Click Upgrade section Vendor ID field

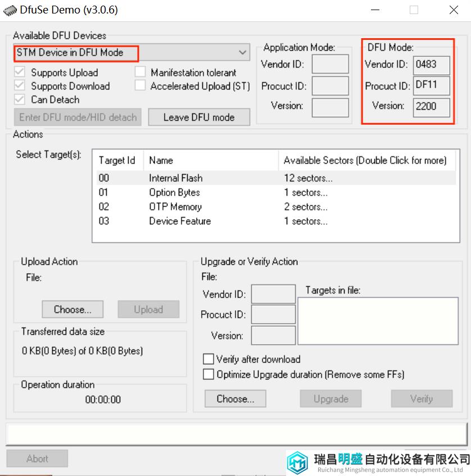click(273, 293)
